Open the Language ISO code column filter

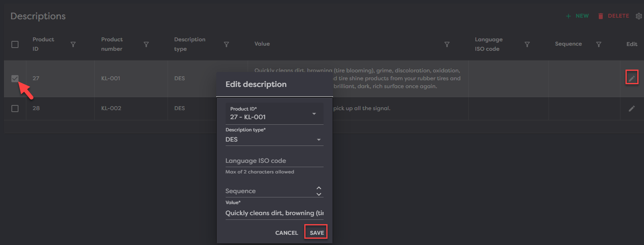tap(527, 44)
